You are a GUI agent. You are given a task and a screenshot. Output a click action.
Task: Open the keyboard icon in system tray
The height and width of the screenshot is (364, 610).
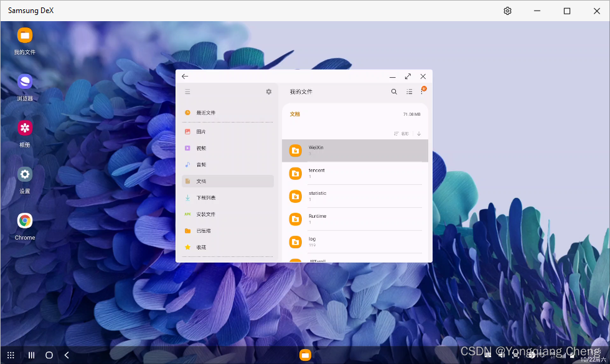pos(488,355)
